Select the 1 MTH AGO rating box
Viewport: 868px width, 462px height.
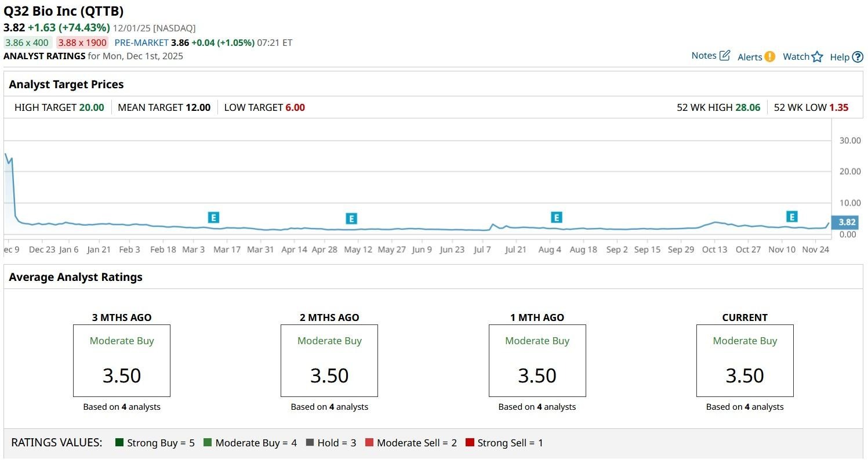537,360
